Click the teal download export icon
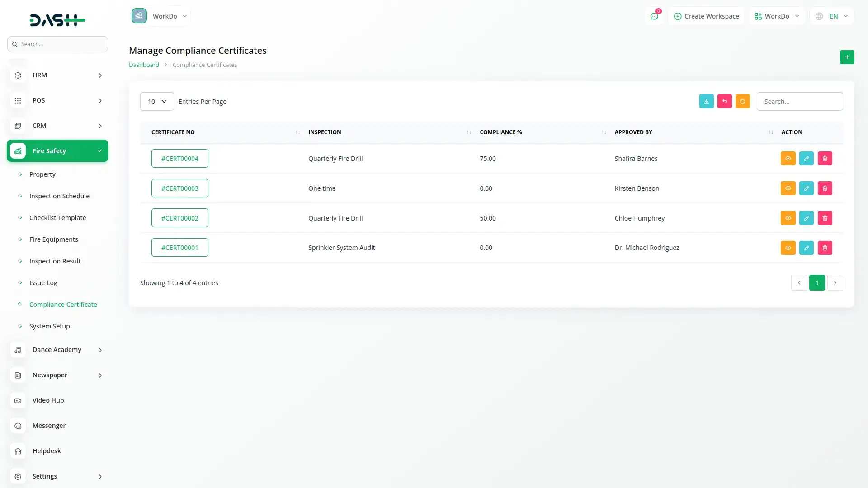 [706, 101]
